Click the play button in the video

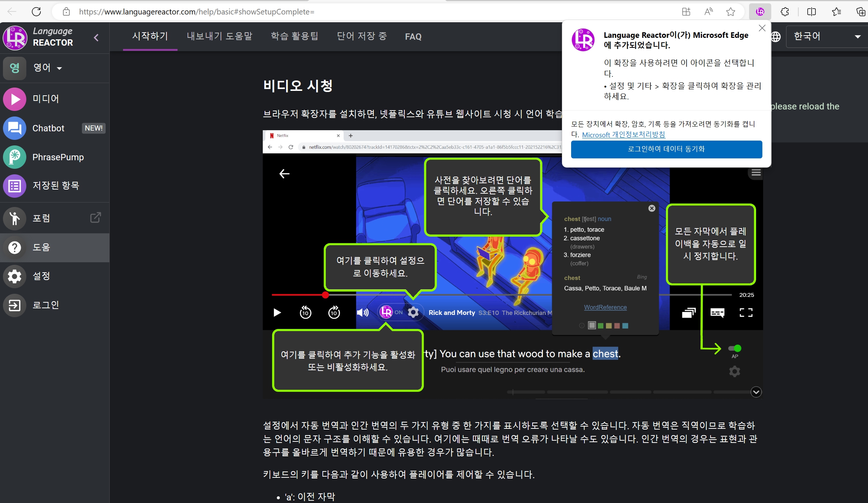pyautogui.click(x=277, y=313)
